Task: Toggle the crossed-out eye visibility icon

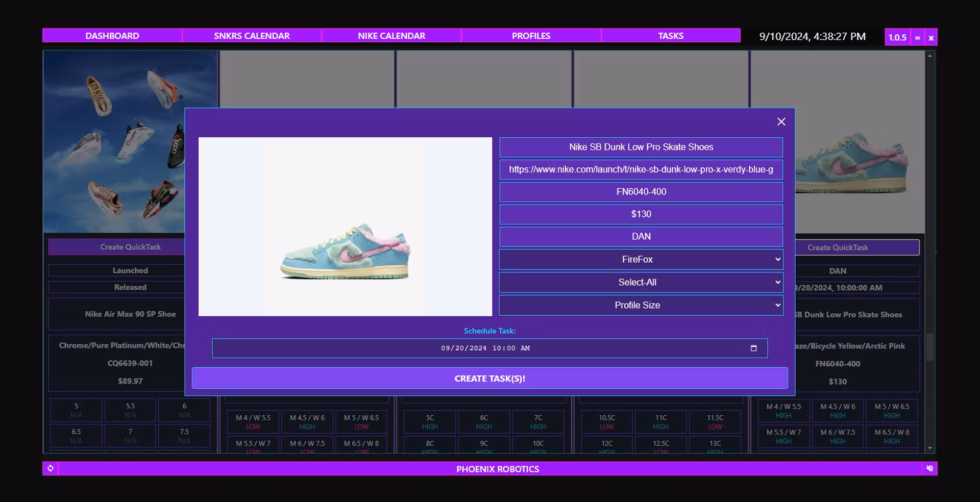Action: 929,468
